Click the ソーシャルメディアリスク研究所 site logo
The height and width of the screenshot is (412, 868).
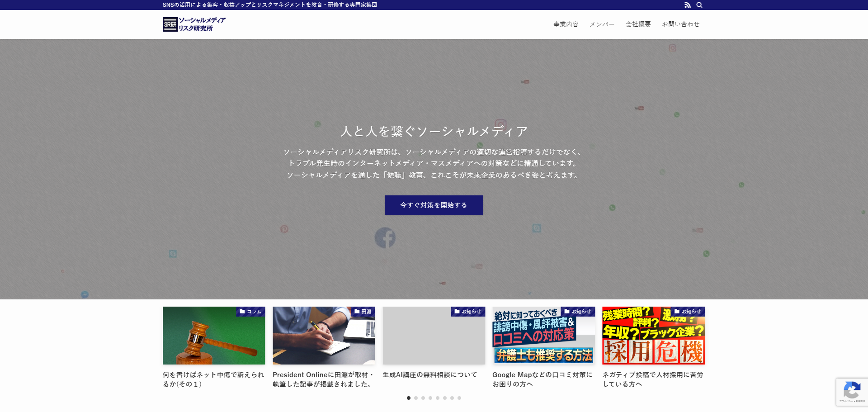point(194,24)
